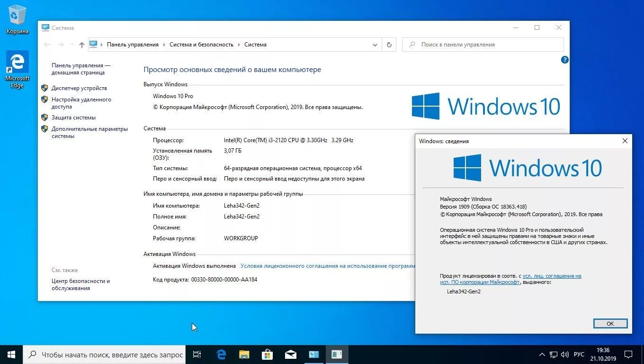Expand the chevron before Панель управления
This screenshot has height=364, width=644.
[x=101, y=45]
